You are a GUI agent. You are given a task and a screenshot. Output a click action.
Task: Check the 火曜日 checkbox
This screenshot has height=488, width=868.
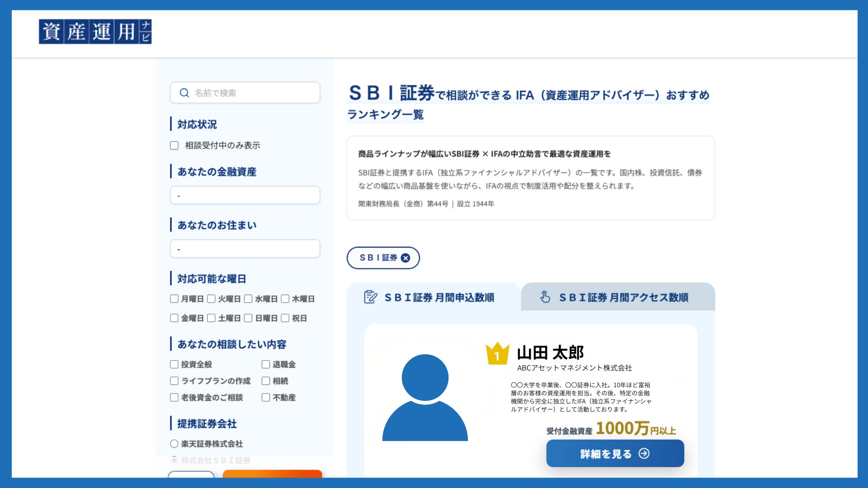click(211, 299)
